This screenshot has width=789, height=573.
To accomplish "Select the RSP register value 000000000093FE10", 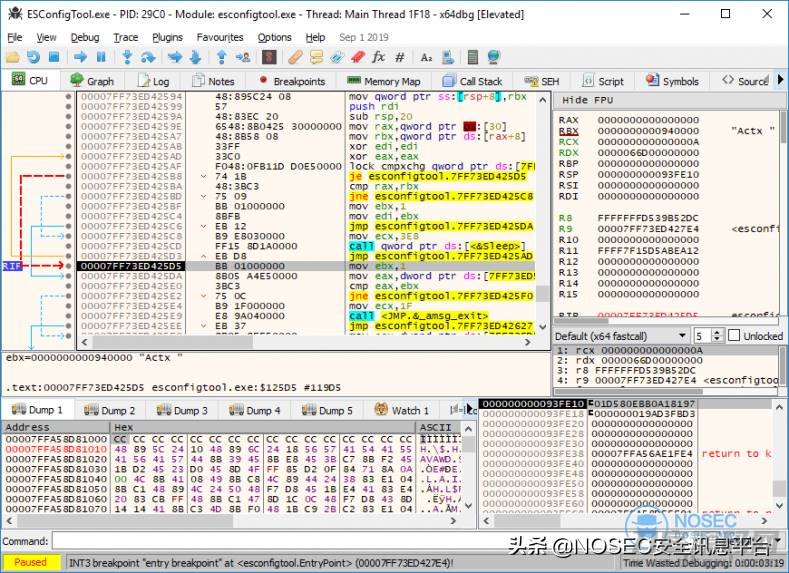I will click(x=648, y=175).
